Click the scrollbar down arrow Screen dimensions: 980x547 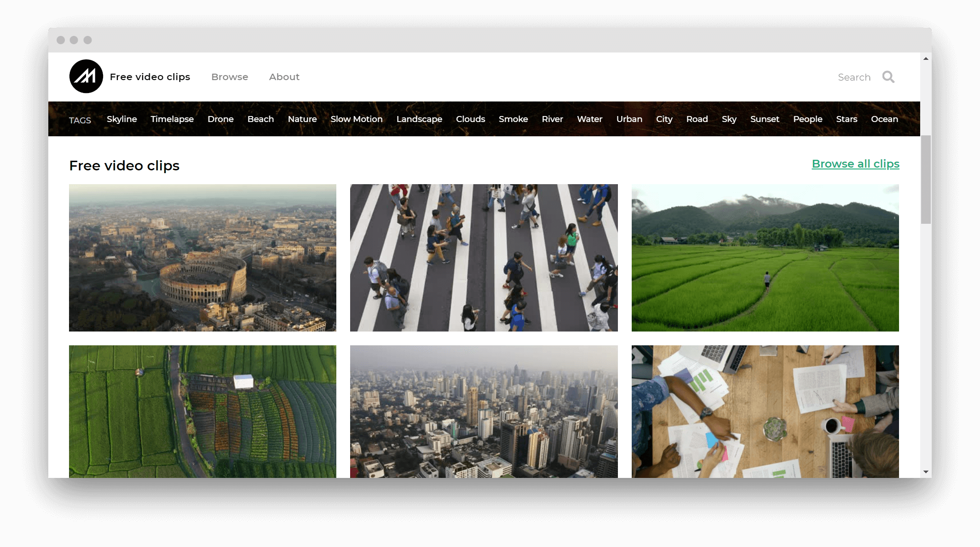pyautogui.click(x=926, y=472)
